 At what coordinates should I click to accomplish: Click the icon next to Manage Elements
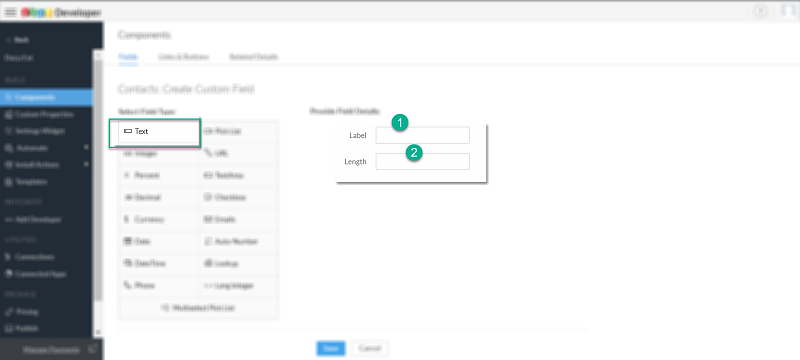coord(92,349)
